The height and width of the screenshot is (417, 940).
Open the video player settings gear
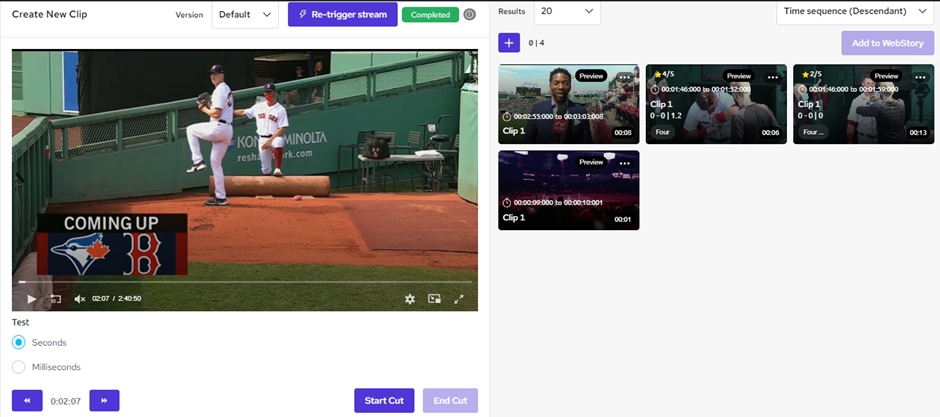(x=410, y=298)
